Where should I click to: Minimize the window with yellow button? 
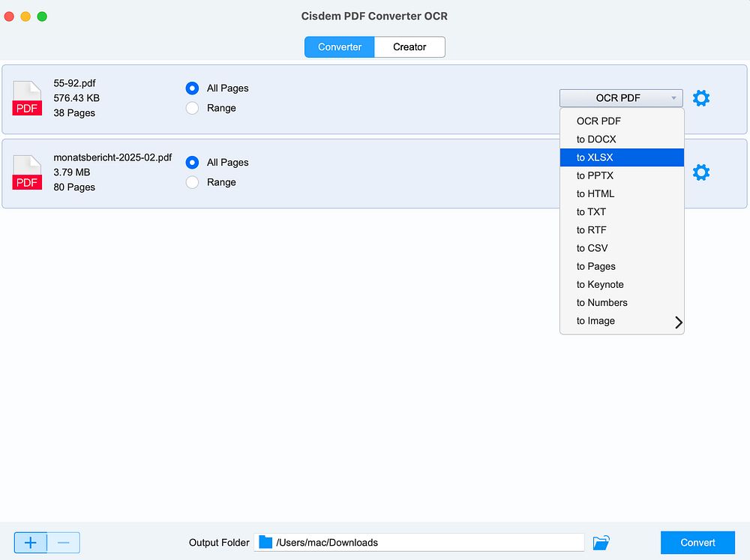pos(25,16)
